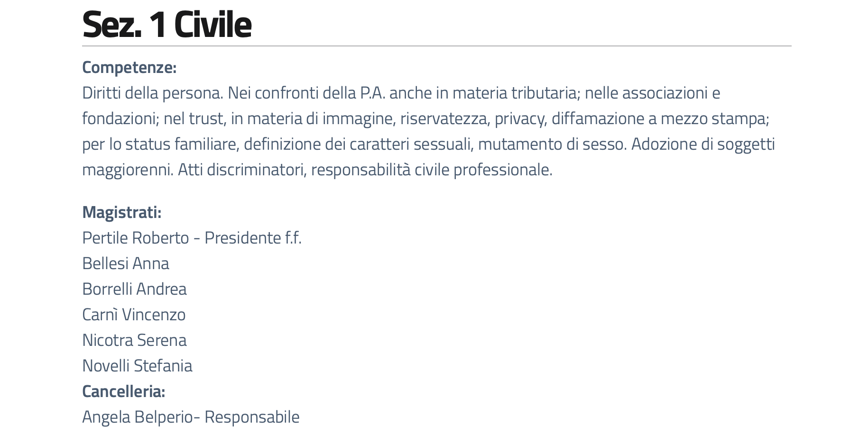The image size is (868, 434).
Task: Click on the name Borrelli Andrea
Action: [x=134, y=289]
